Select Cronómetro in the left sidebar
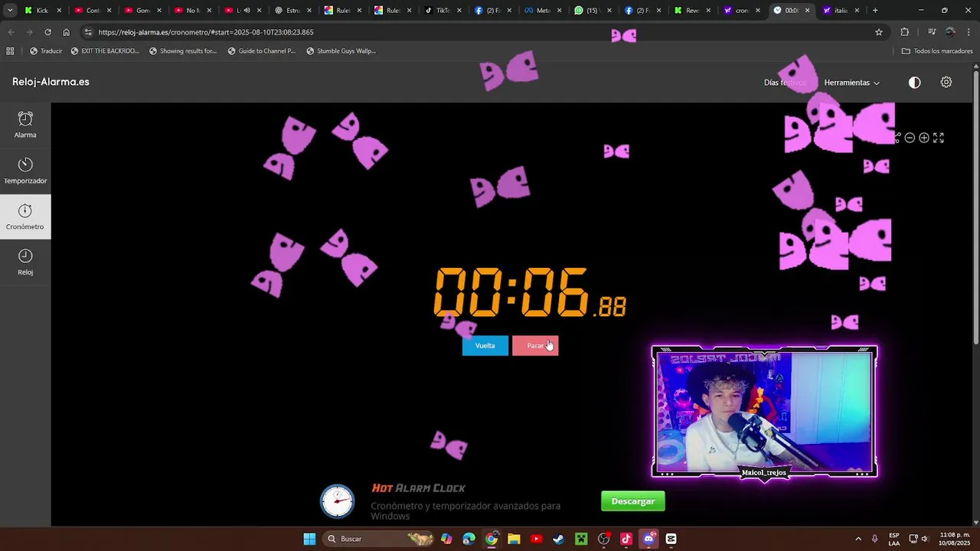The image size is (980, 551). point(25,217)
